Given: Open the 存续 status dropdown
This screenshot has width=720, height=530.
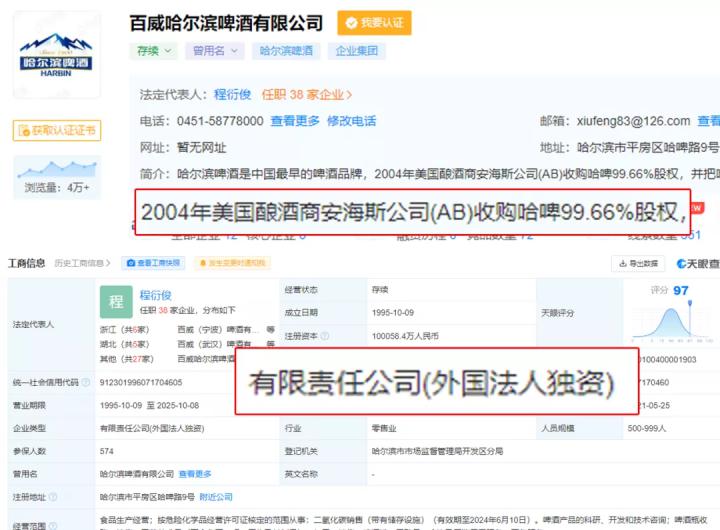Looking at the screenshot, I should 154,51.
